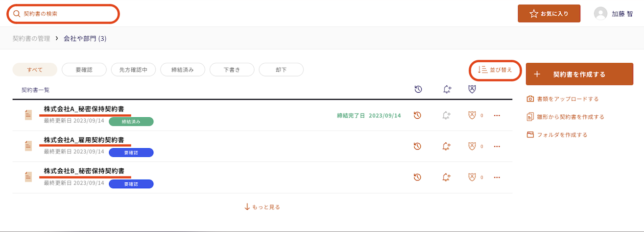
Task: Add reminder bell for 株式会社A_雇用契約契約書
Action: [446, 146]
